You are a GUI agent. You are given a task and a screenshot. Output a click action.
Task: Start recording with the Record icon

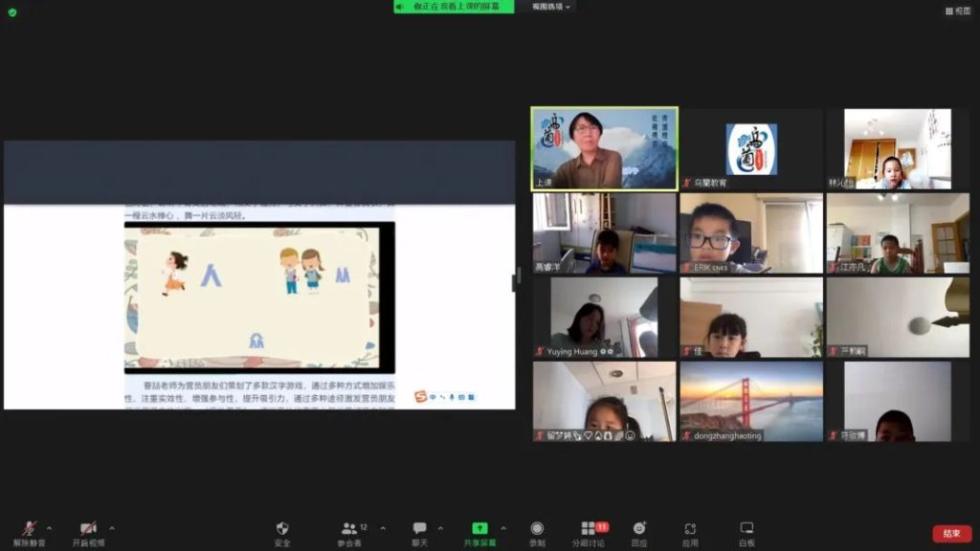click(x=537, y=528)
